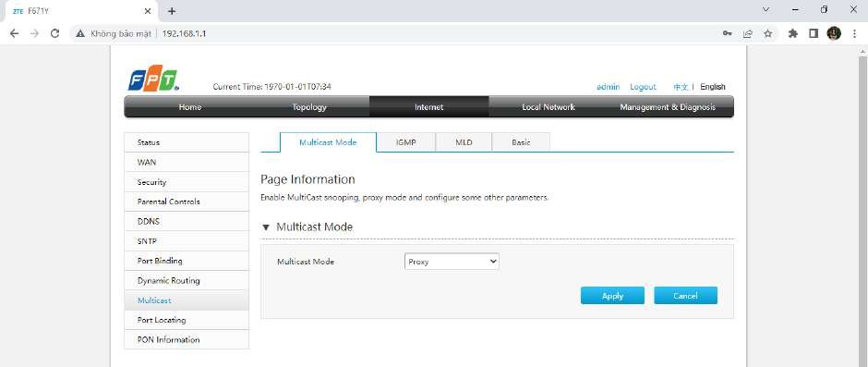
Task: Click the 'Enable MultiCast snooping' description text
Action: 404,197
